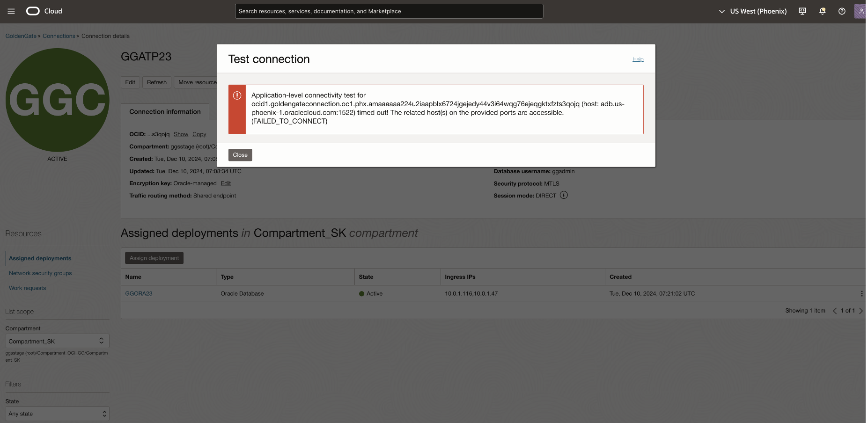Viewport: 868px width, 423px height.
Task: Show the full OCID
Action: click(x=181, y=134)
